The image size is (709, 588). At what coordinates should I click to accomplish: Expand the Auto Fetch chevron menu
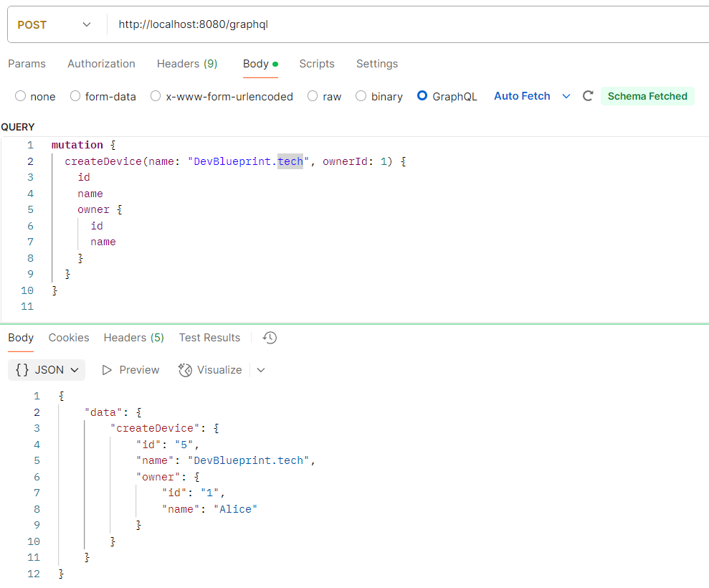566,96
